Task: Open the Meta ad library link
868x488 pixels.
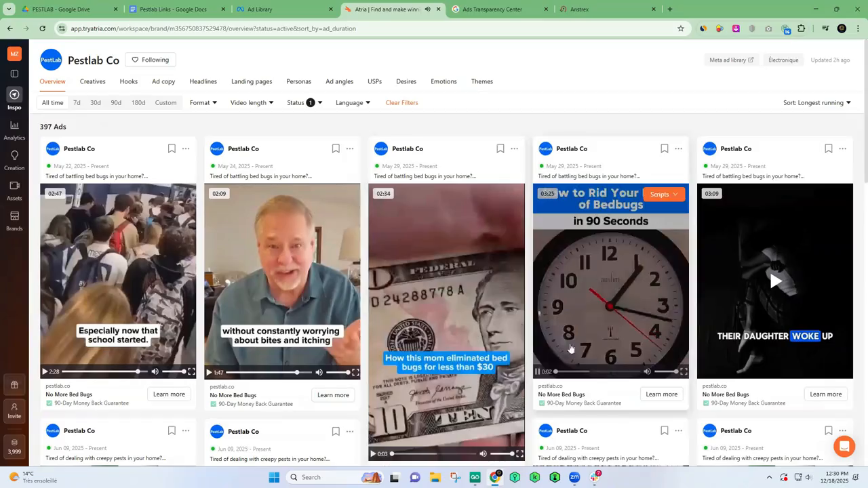Action: 731,60
